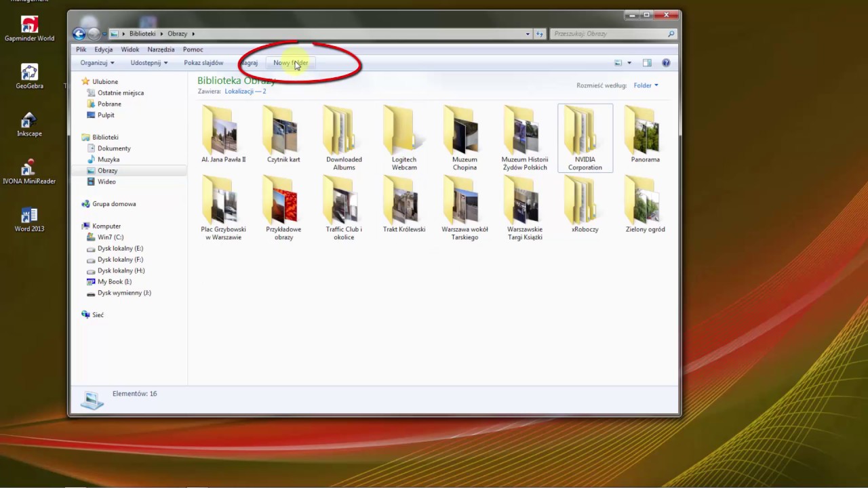The height and width of the screenshot is (488, 868).
Task: Open the Czytnik kart folder
Action: coord(283,135)
